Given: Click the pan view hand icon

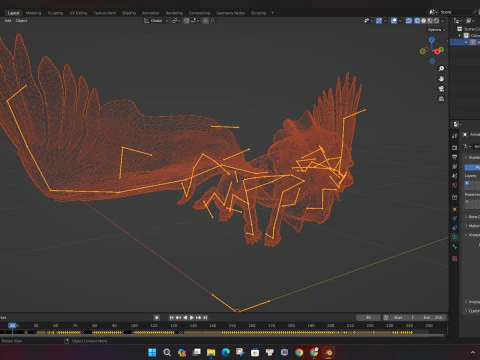Looking at the screenshot, I should [441, 79].
